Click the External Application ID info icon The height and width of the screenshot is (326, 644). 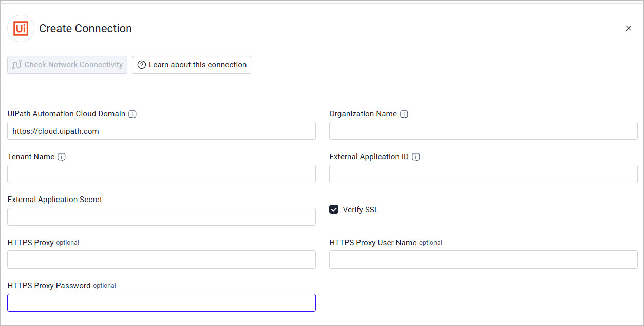[416, 157]
